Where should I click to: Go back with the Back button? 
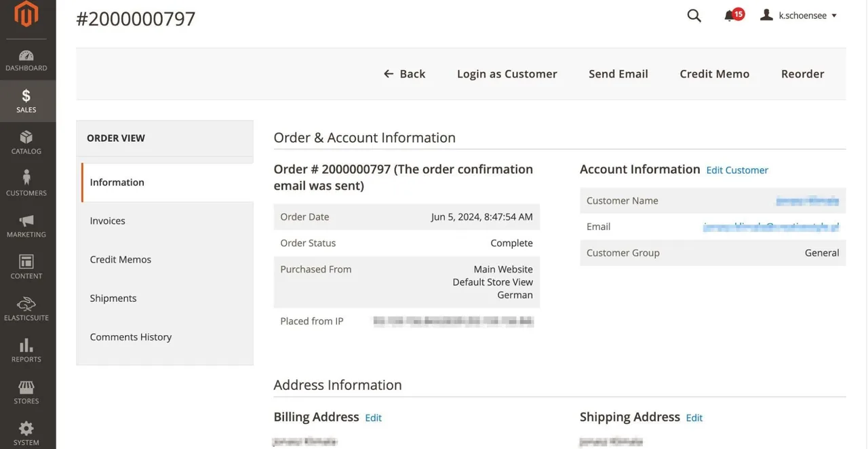405,74
